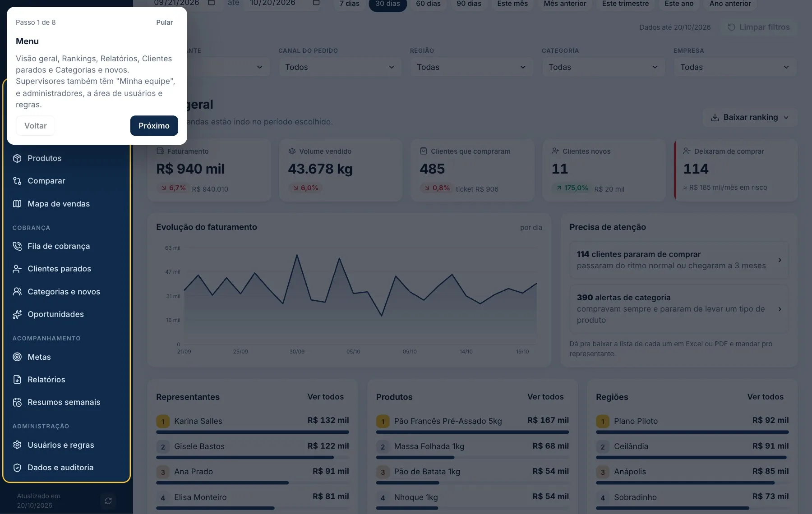Open the 114 clientes pararam de comprar alert

679,260
